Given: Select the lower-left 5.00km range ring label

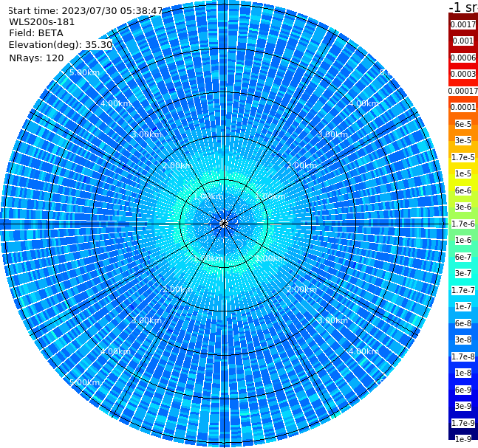Looking at the screenshot, I should click(x=84, y=382).
